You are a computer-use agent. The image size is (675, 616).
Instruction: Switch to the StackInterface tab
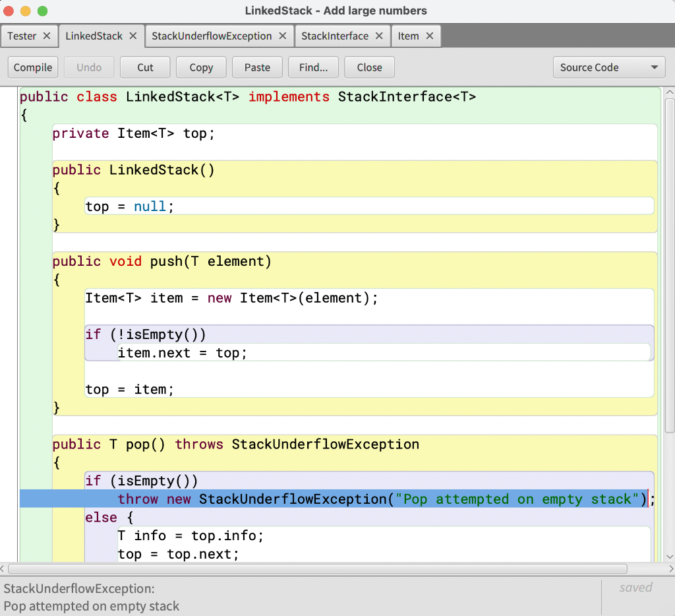pyautogui.click(x=336, y=36)
